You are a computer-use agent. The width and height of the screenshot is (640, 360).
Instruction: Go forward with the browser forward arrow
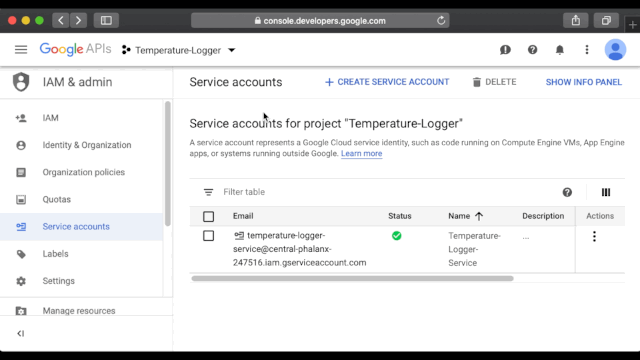[78, 20]
